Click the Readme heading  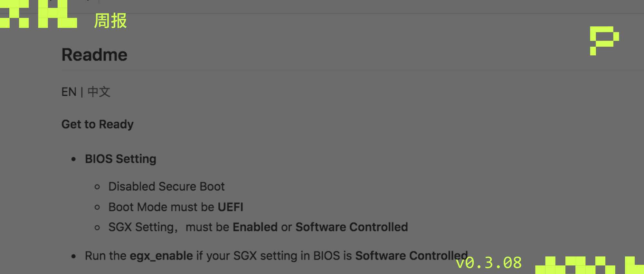coord(94,55)
